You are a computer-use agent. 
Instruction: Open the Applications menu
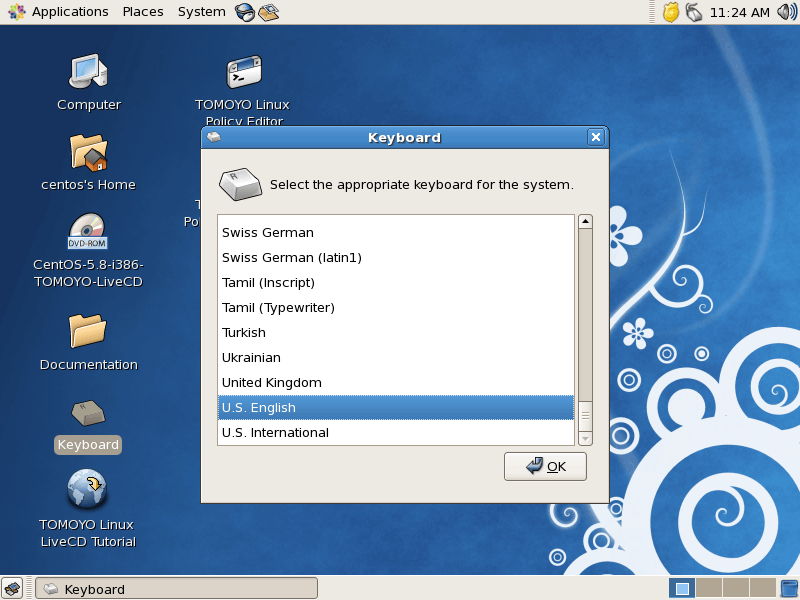click(x=58, y=12)
